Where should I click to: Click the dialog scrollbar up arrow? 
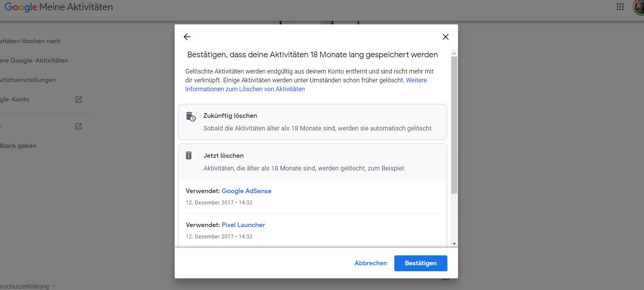pyautogui.click(x=454, y=53)
